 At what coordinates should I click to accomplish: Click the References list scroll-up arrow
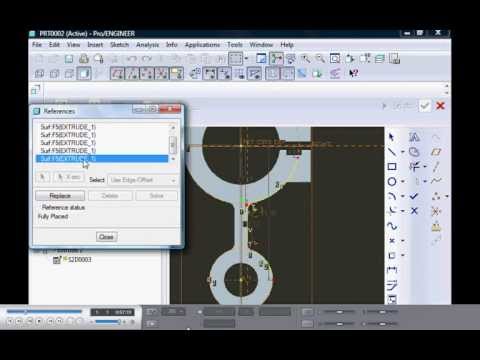(173, 127)
